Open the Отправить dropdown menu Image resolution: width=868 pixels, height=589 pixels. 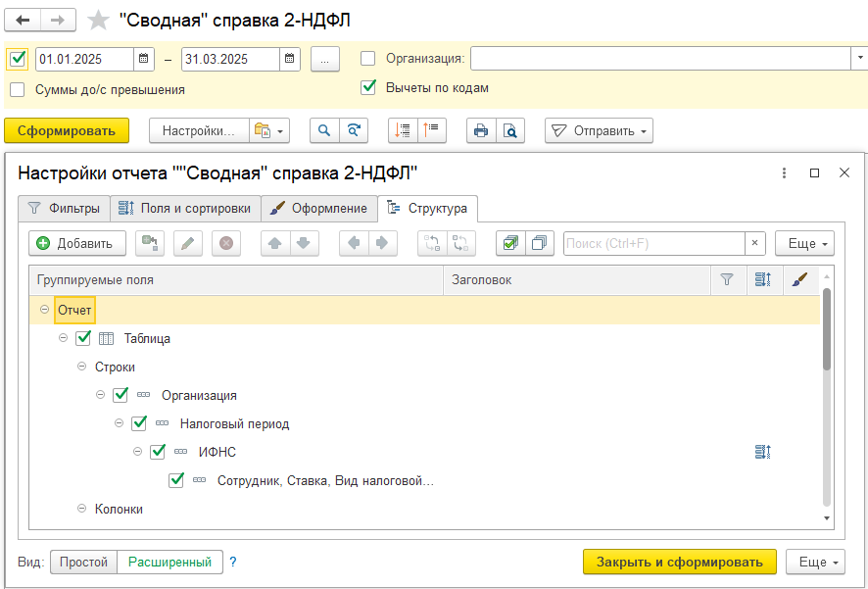coord(599,130)
